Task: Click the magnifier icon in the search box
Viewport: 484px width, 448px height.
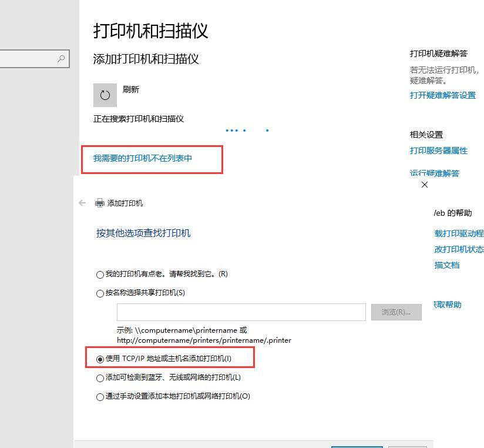Action: coord(60,59)
